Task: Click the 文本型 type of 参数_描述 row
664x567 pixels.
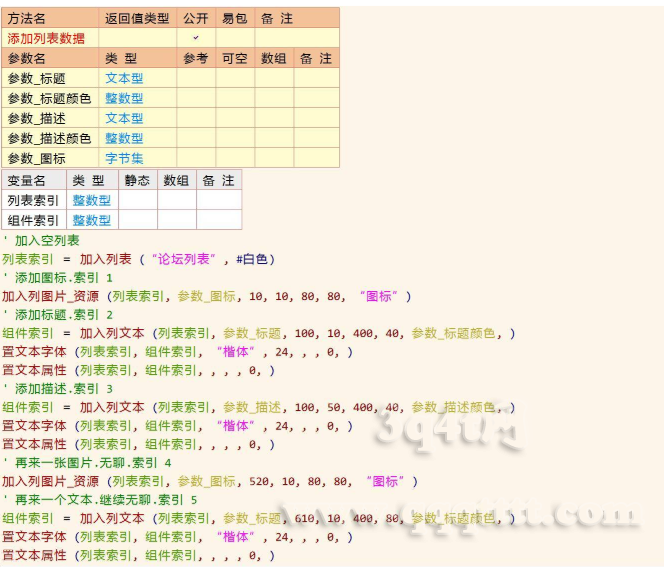Action: pyautogui.click(x=124, y=118)
